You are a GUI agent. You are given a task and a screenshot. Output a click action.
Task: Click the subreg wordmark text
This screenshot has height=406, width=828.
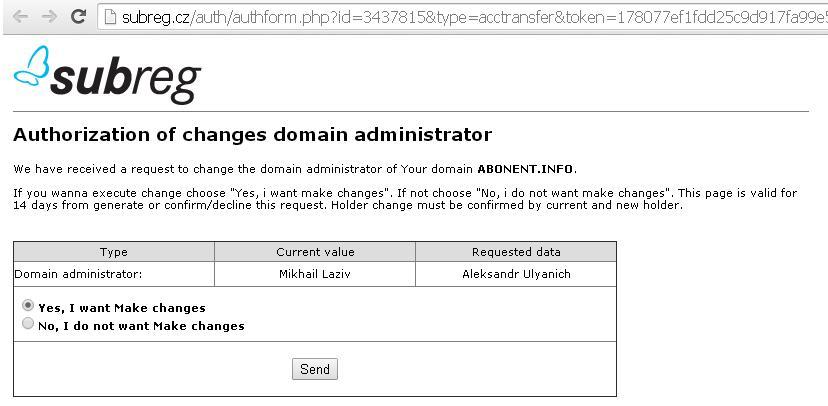[x=125, y=79]
